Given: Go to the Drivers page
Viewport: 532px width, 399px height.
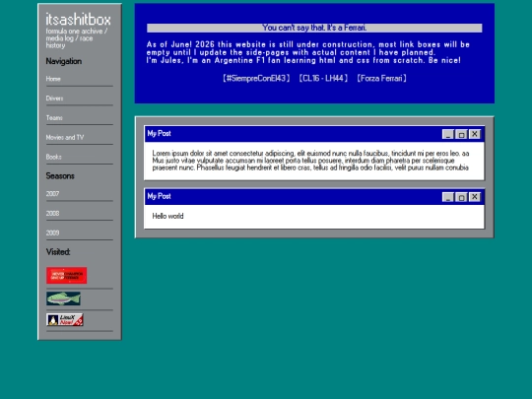Looking at the screenshot, I should tap(54, 99).
